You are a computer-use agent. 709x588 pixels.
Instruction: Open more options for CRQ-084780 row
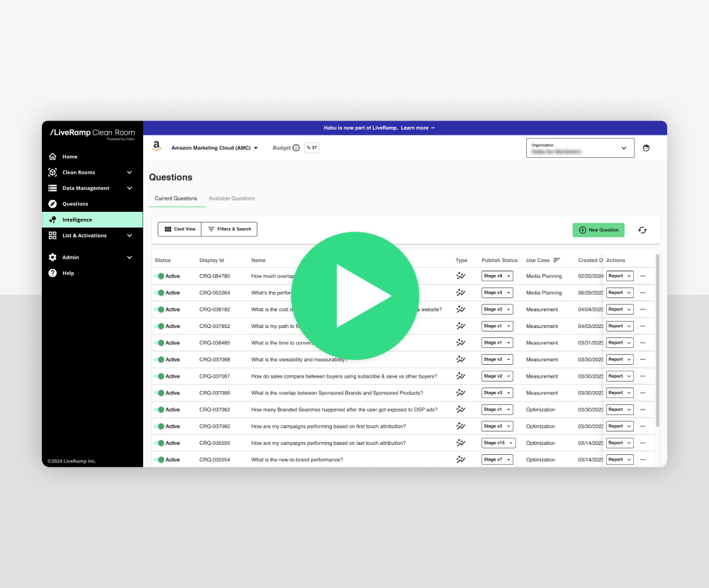pyautogui.click(x=643, y=276)
